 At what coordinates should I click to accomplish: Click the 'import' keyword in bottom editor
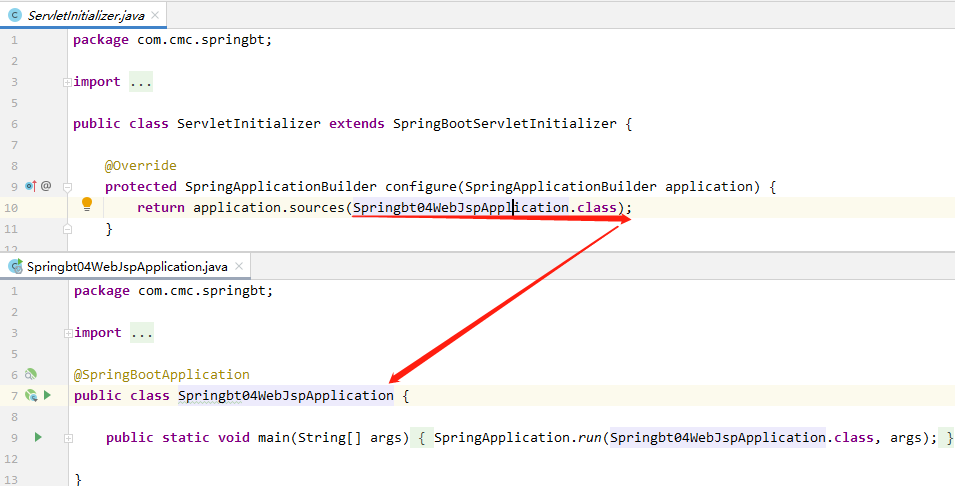pos(98,333)
